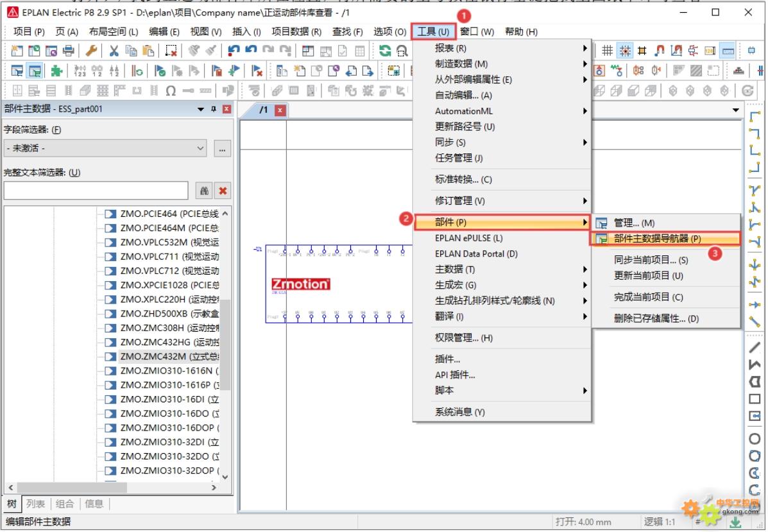Image resolution: width=768 pixels, height=532 pixels.
Task: Toggle the highlighted toolbar button right of the 128 icon
Action: pyautogui.click(x=728, y=51)
